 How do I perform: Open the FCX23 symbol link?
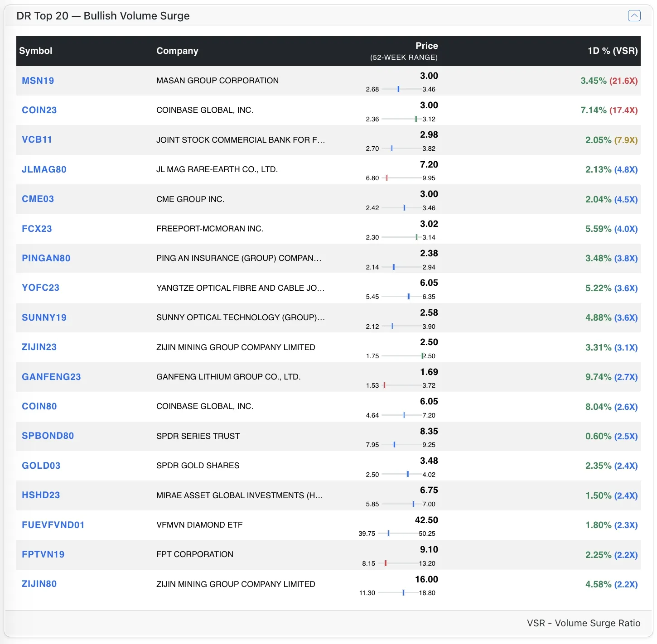[37, 229]
